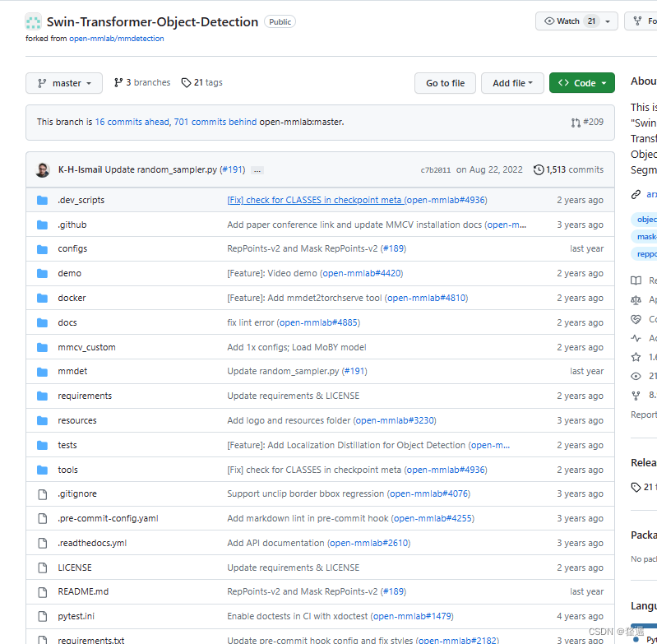Viewport: 657px width, 644px height.
Task: Open the README.md file name
Action: [83, 591]
